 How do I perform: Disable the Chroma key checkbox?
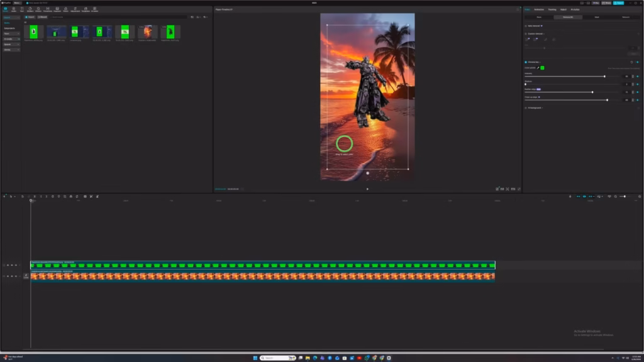coord(526,62)
